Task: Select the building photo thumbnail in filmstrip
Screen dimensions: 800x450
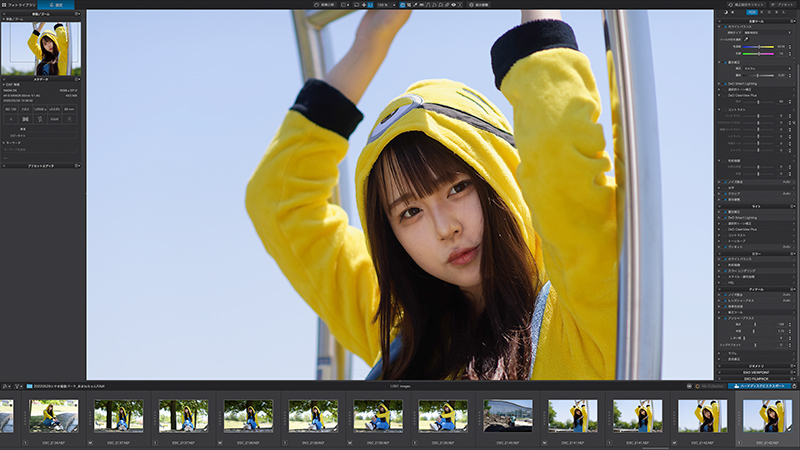Action: tap(508, 416)
